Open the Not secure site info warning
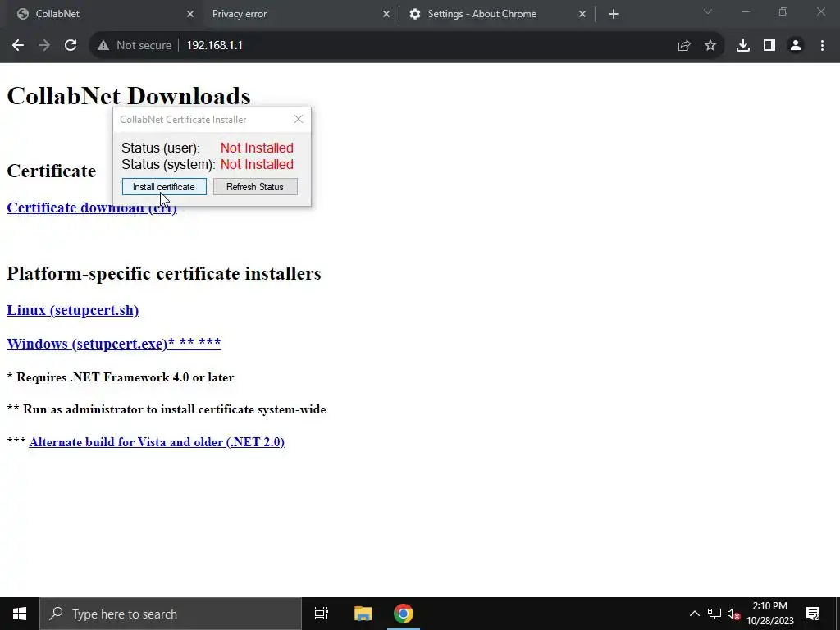Image resolution: width=840 pixels, height=630 pixels. coord(134,46)
